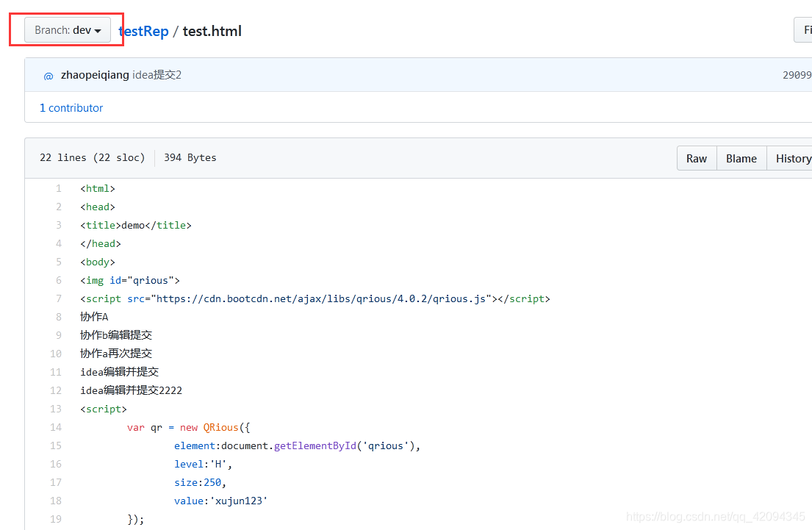812x530 pixels.
Task: Open commit hash starting 29099
Action: (797, 75)
